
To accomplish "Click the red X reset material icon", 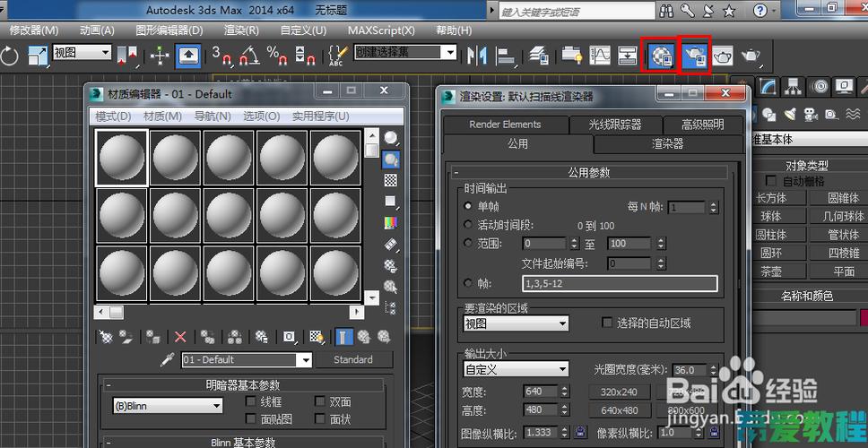I will (180, 337).
